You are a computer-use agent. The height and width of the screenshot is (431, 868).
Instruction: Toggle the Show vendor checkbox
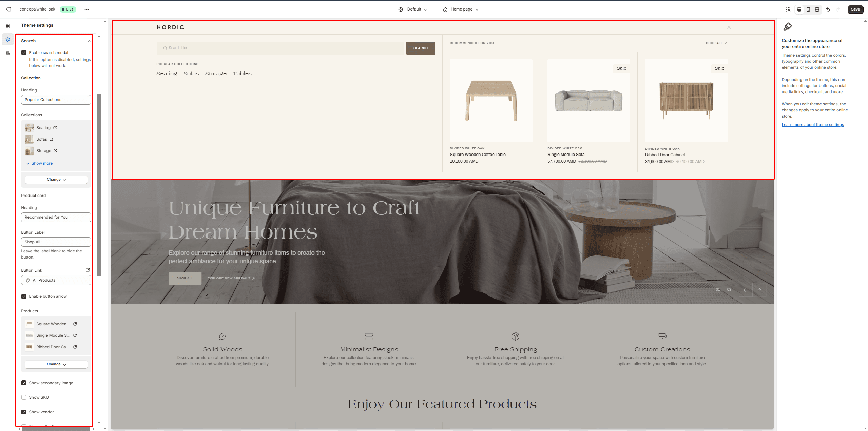tap(24, 412)
